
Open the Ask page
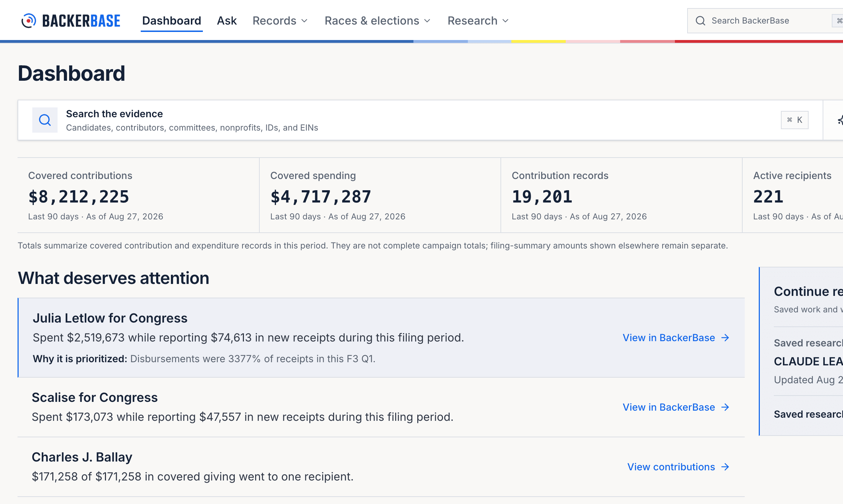227,21
